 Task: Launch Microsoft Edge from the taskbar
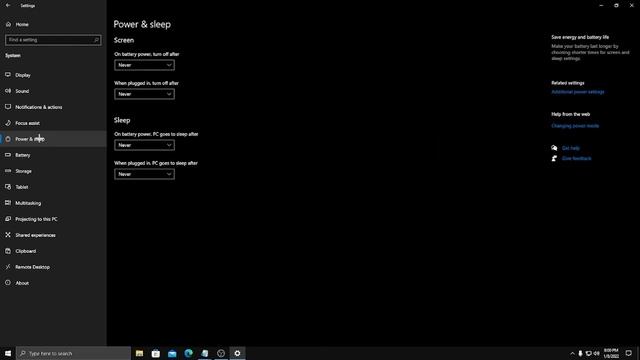tap(189, 353)
